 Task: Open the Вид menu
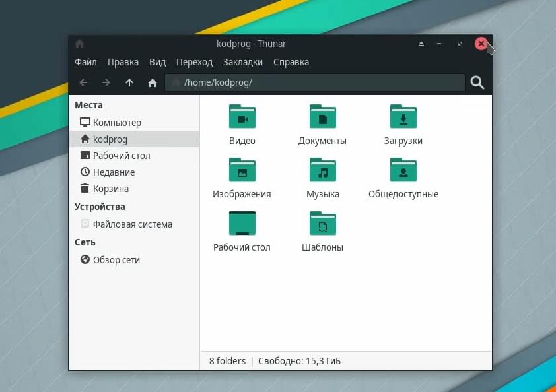click(x=157, y=62)
